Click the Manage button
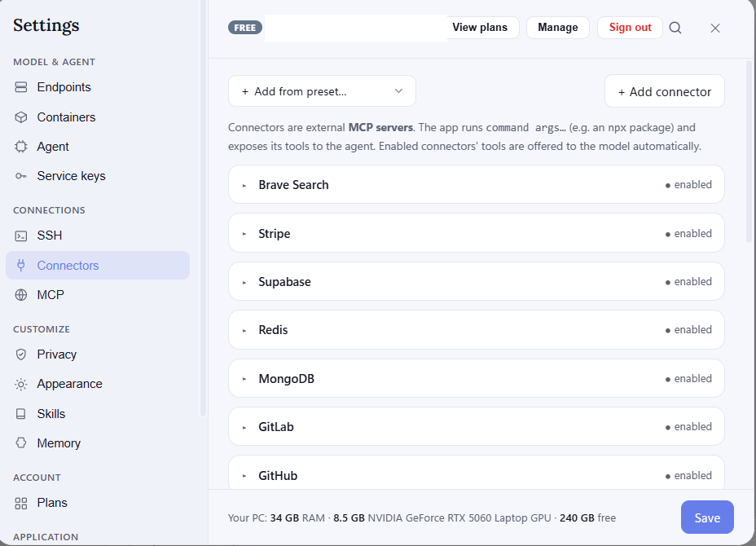This screenshot has height=546, width=756. (558, 28)
